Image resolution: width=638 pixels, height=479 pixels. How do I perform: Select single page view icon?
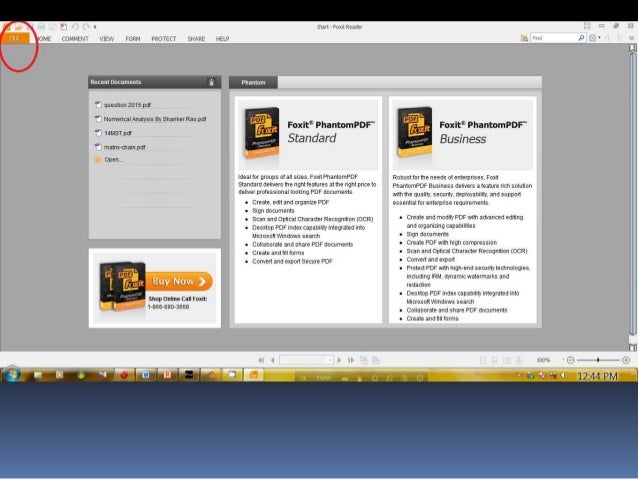pos(483,360)
